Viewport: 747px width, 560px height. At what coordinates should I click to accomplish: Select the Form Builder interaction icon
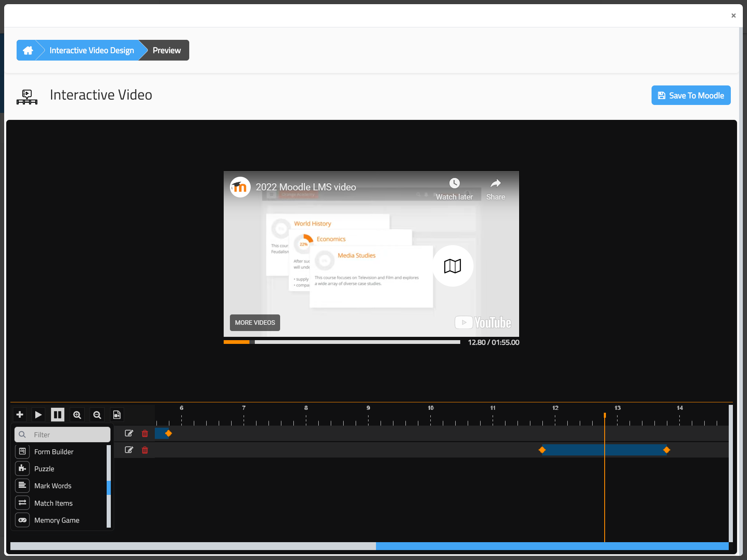pyautogui.click(x=22, y=451)
